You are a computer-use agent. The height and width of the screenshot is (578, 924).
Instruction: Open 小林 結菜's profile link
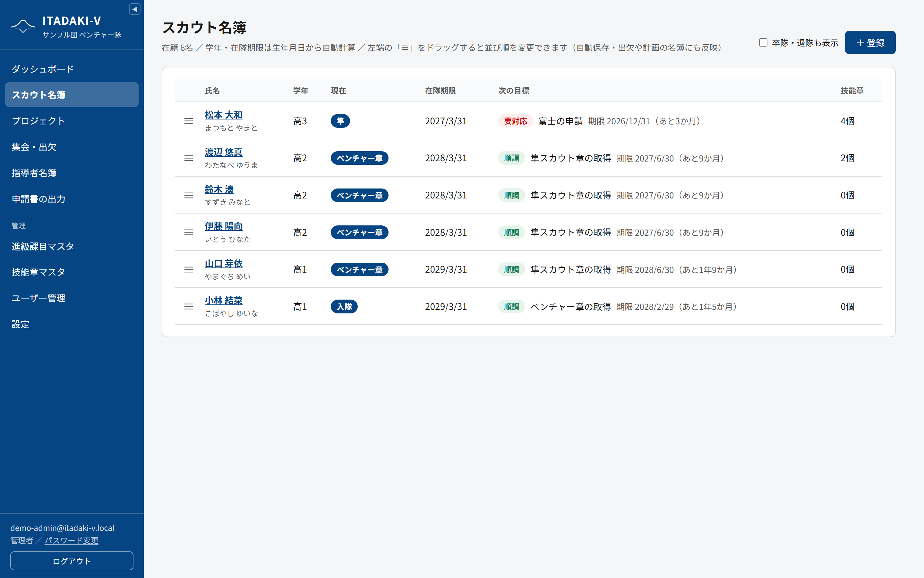(x=223, y=301)
